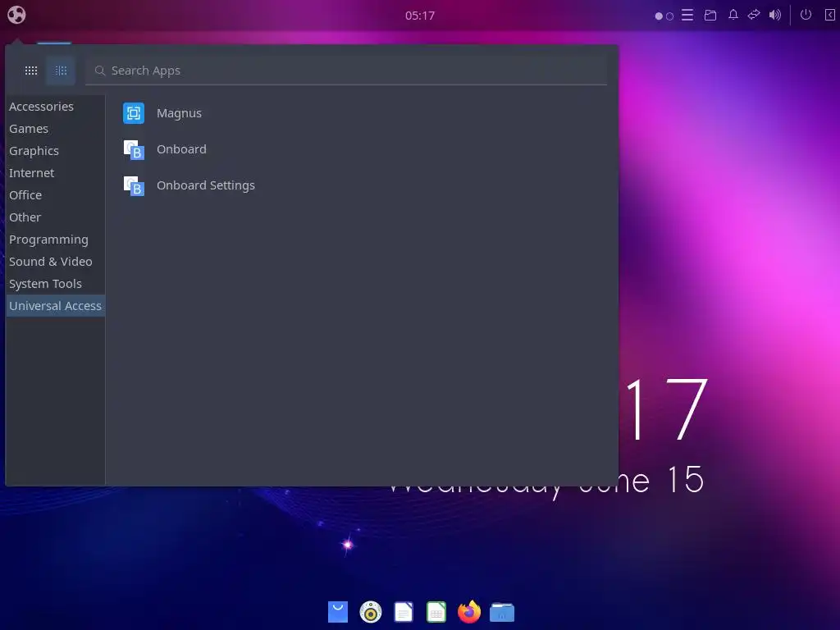Open the Raven sidebar toggle
Image resolution: width=840 pixels, height=630 pixels.
coord(829,15)
